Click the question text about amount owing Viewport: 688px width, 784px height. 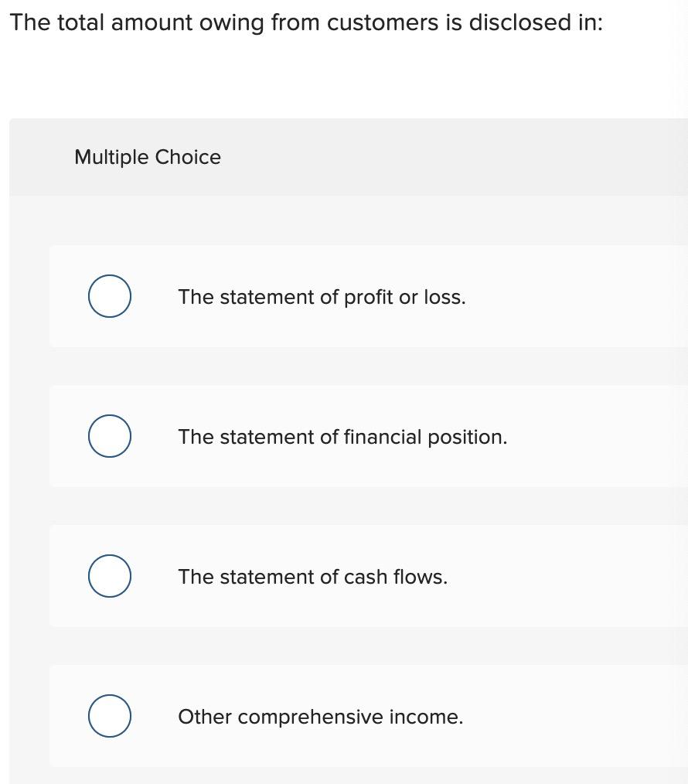point(306,22)
